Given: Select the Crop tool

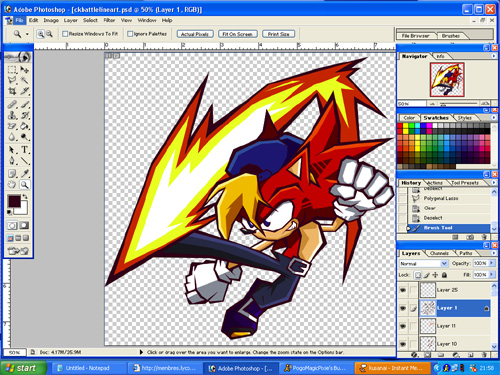Looking at the screenshot, I should click(x=12, y=91).
